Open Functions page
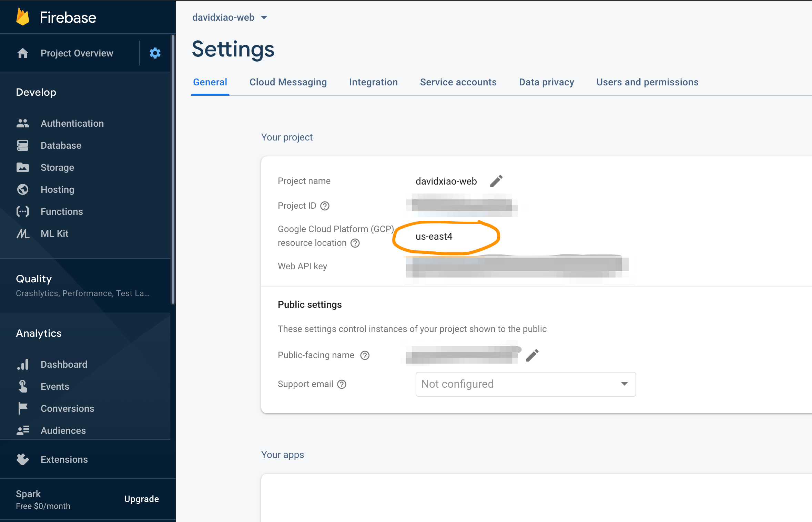This screenshot has height=522, width=812. point(62,211)
